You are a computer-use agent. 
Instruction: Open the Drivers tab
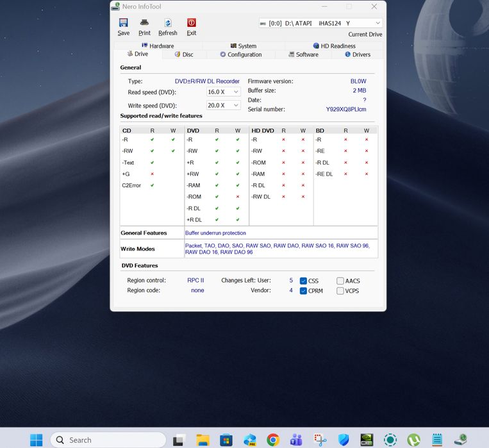[x=358, y=54]
